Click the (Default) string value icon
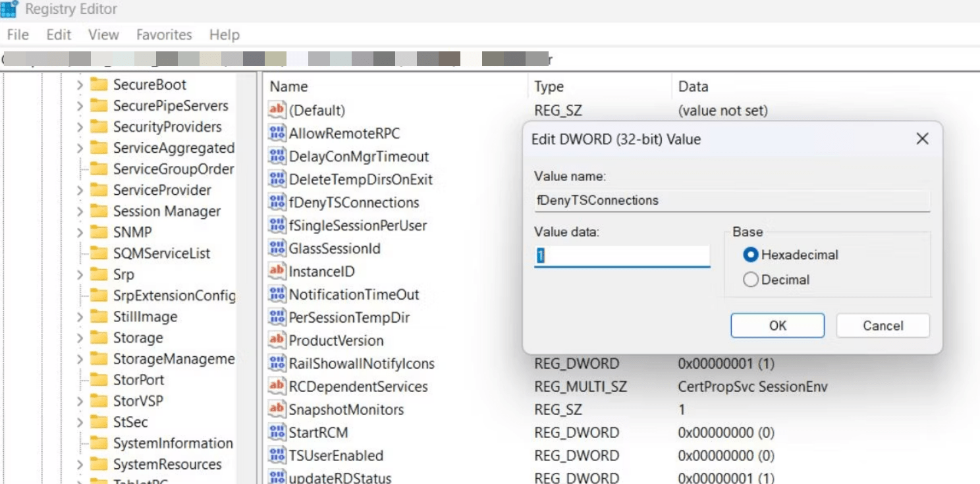The image size is (980, 484). [x=277, y=110]
